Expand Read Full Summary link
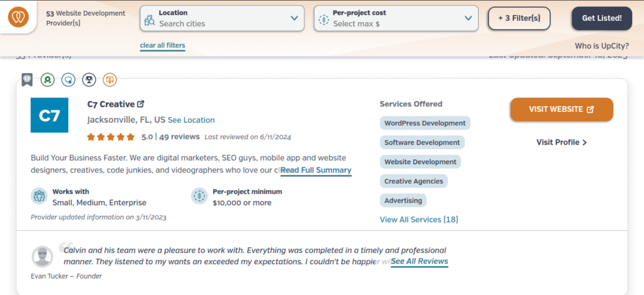This screenshot has width=644, height=295. click(x=316, y=170)
